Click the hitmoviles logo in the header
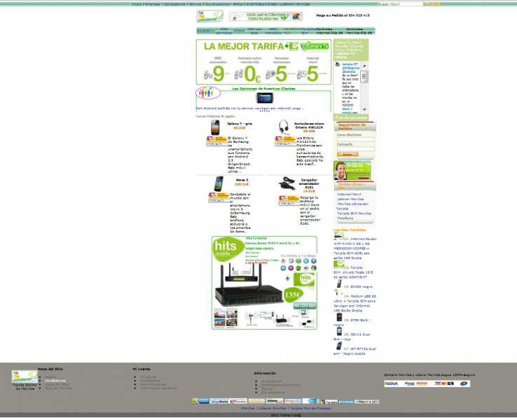Viewport: 517px width, 420px height. point(209,16)
